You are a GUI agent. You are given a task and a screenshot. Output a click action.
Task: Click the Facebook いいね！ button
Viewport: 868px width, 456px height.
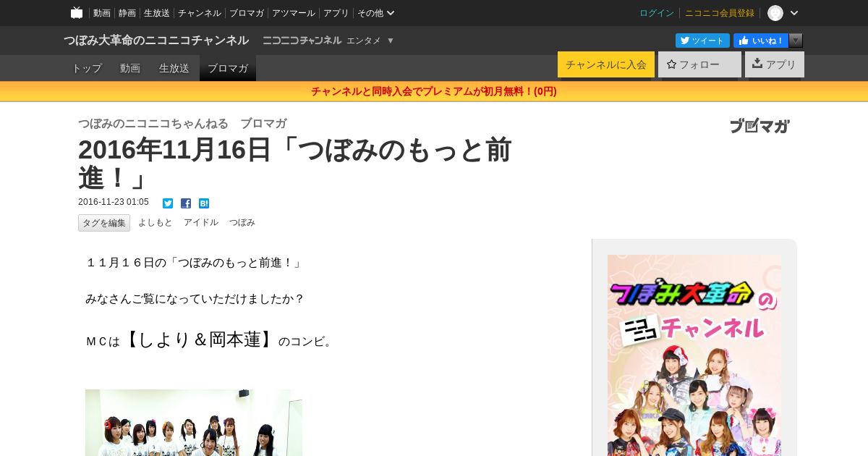tap(761, 41)
